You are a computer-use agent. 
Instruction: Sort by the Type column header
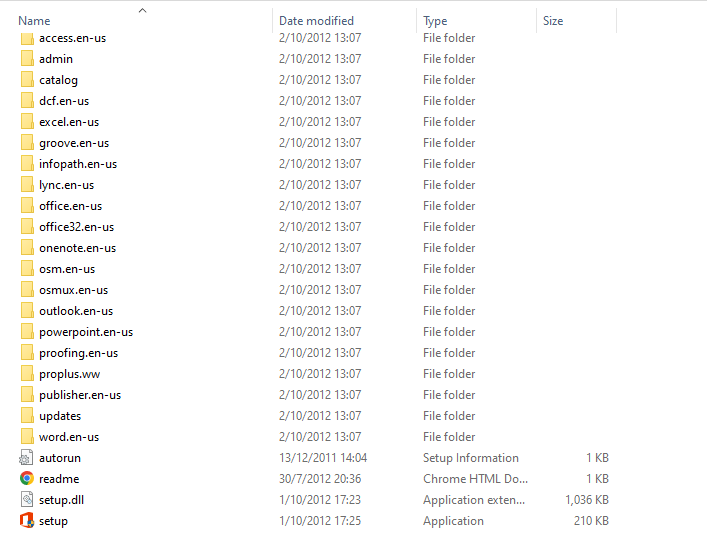tap(435, 21)
